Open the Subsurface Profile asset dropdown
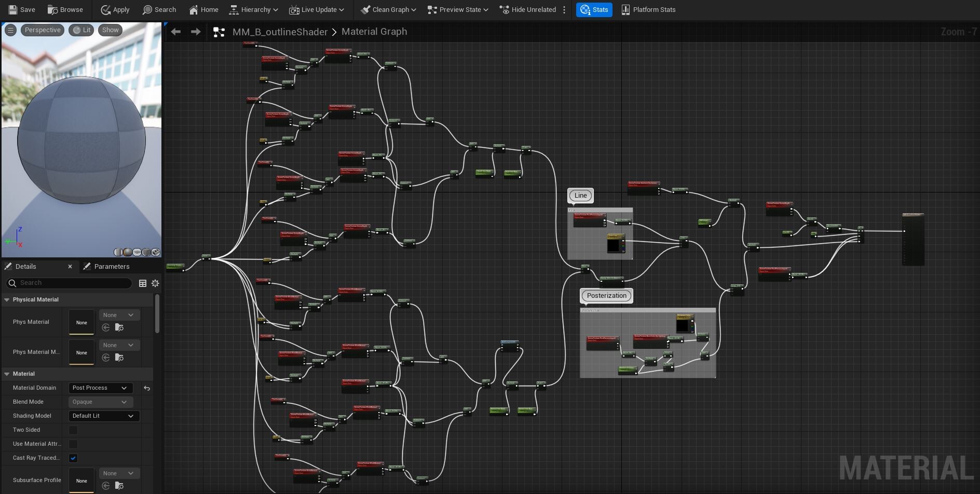Screen dimensions: 980x494 coord(119,473)
